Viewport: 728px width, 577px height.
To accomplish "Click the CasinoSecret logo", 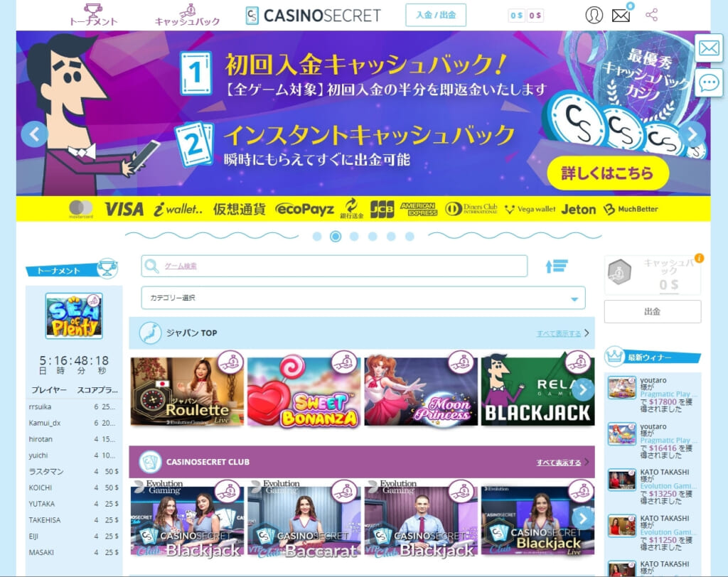I will point(314,16).
